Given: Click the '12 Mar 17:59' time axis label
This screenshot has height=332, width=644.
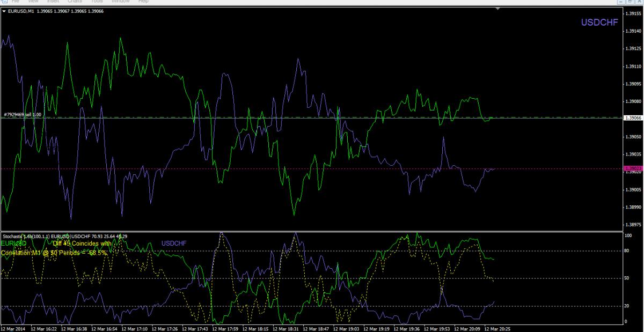Looking at the screenshot, I should pos(226,328).
